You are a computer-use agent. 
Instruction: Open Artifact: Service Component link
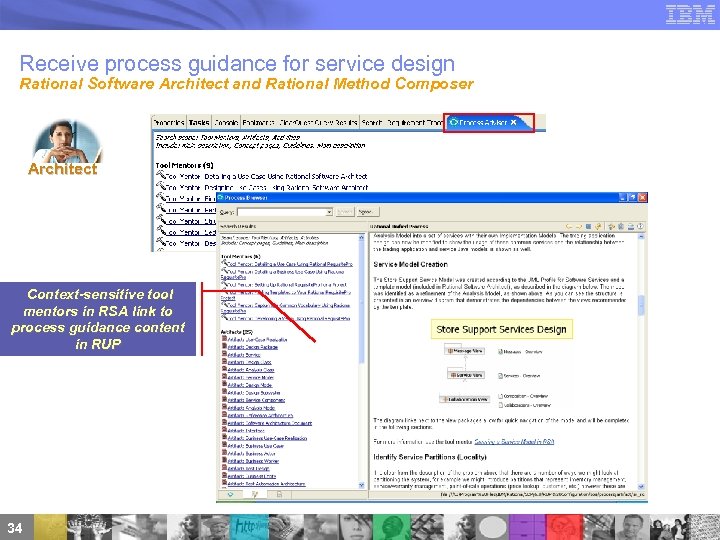point(256,400)
